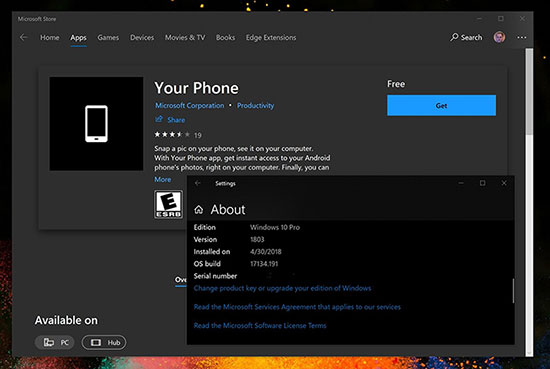This screenshot has width=550, height=369.
Task: Click the Share icon under Your Phone
Action: [159, 119]
